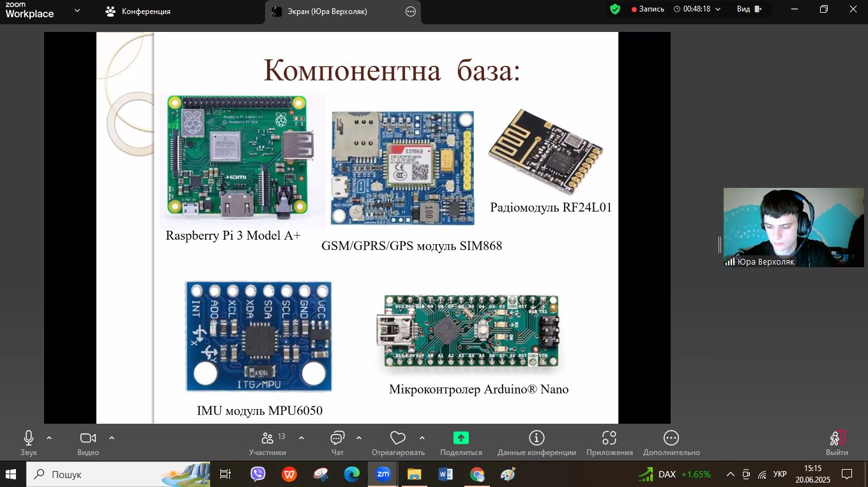Expand the Zoom Workplace dropdown chevron

coord(77,10)
